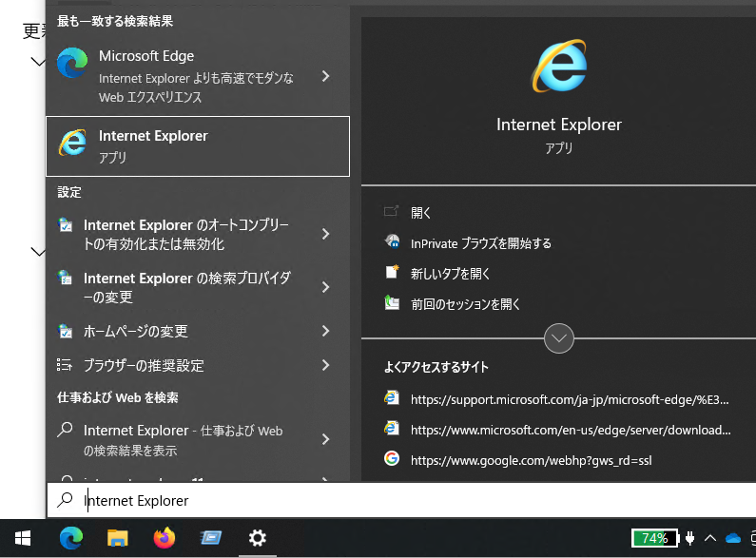Click the 74% battery indicator

point(655,538)
